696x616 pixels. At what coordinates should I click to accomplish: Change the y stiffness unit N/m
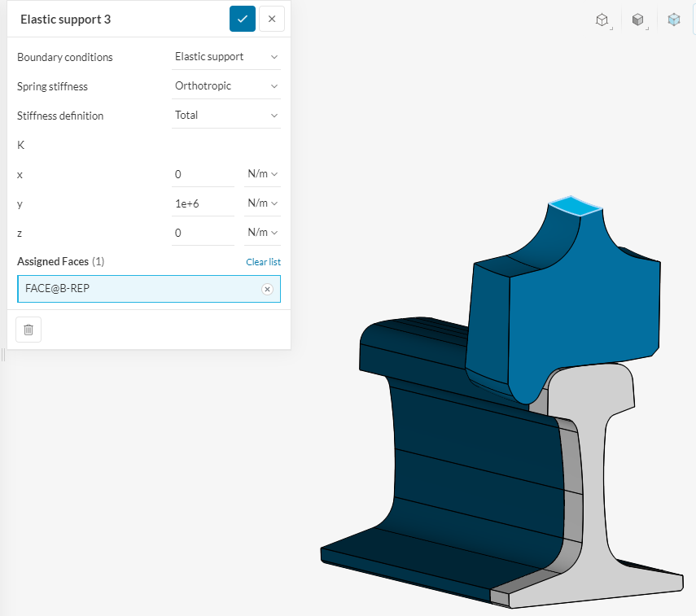(262, 203)
